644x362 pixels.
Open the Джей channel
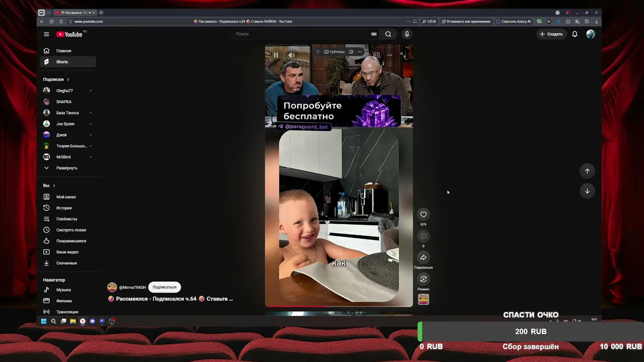68,135
